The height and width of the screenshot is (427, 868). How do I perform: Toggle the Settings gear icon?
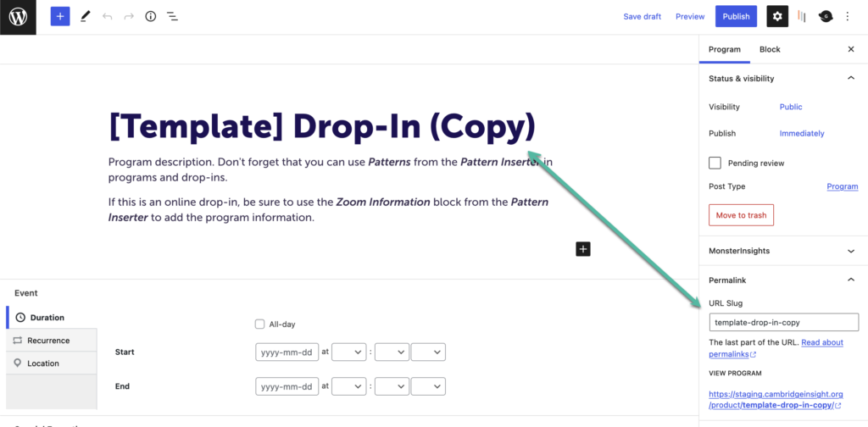coord(777,16)
